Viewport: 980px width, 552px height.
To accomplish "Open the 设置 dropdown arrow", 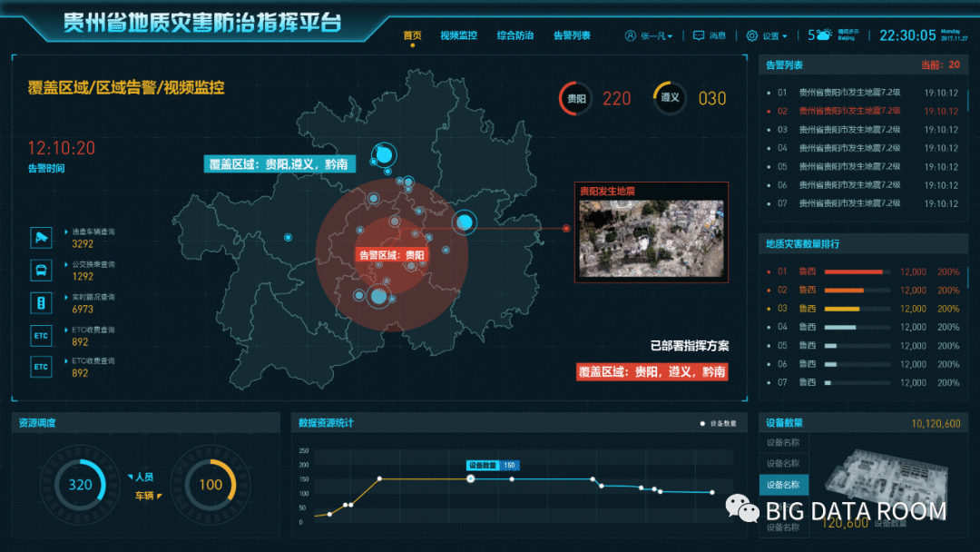I will (x=784, y=36).
